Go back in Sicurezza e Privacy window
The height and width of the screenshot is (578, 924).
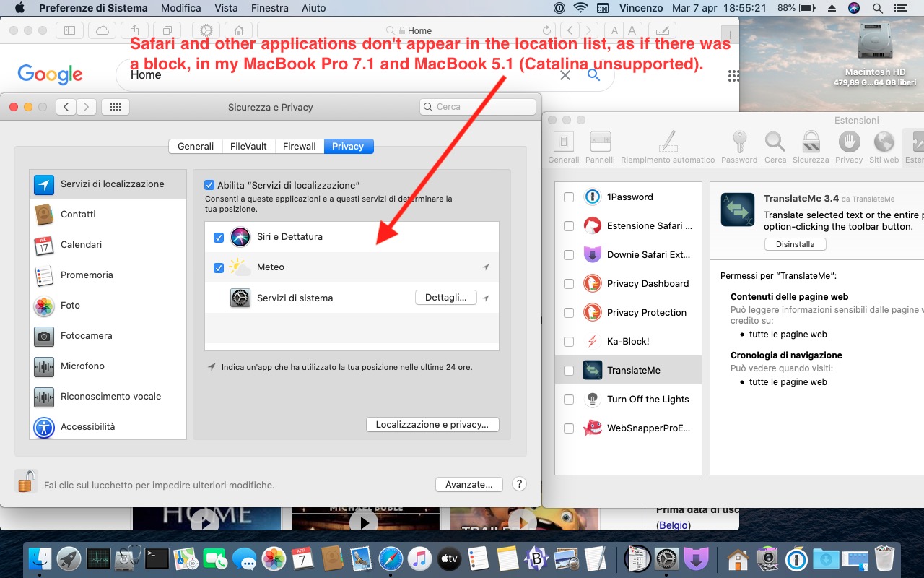click(66, 107)
